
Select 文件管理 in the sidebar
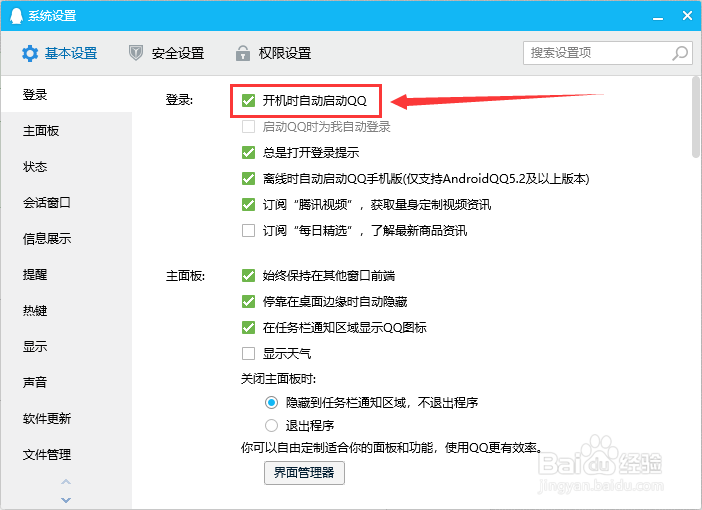pos(66,454)
